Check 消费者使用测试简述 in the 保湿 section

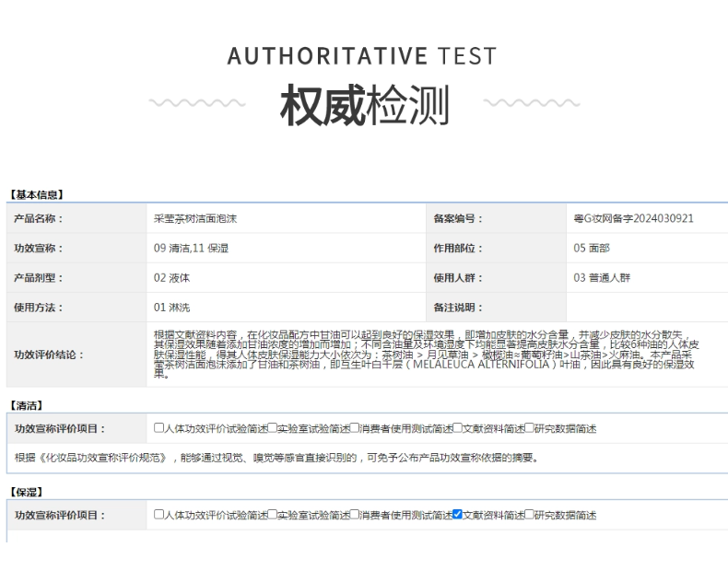[x=355, y=515]
